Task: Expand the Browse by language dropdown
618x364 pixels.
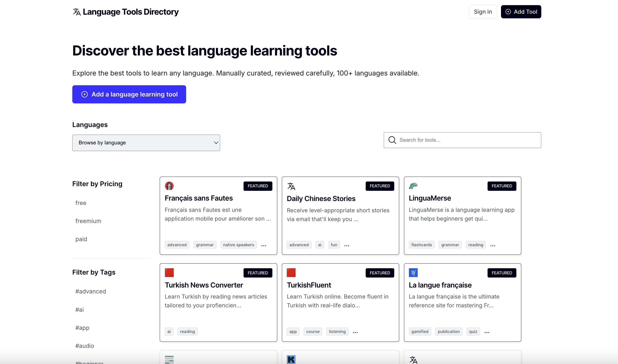Action: [x=146, y=143]
